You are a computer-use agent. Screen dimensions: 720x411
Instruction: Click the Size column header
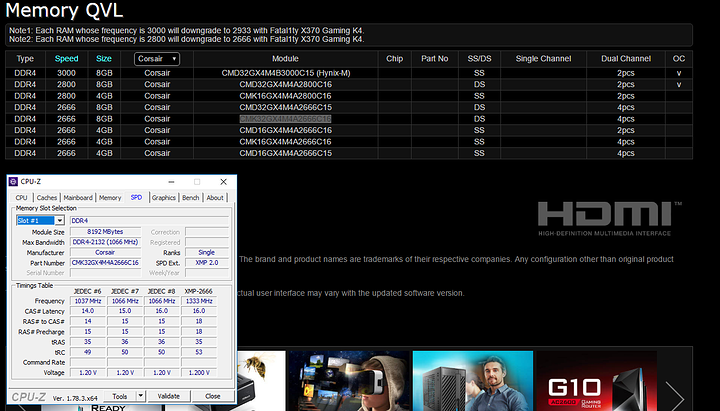pos(104,59)
